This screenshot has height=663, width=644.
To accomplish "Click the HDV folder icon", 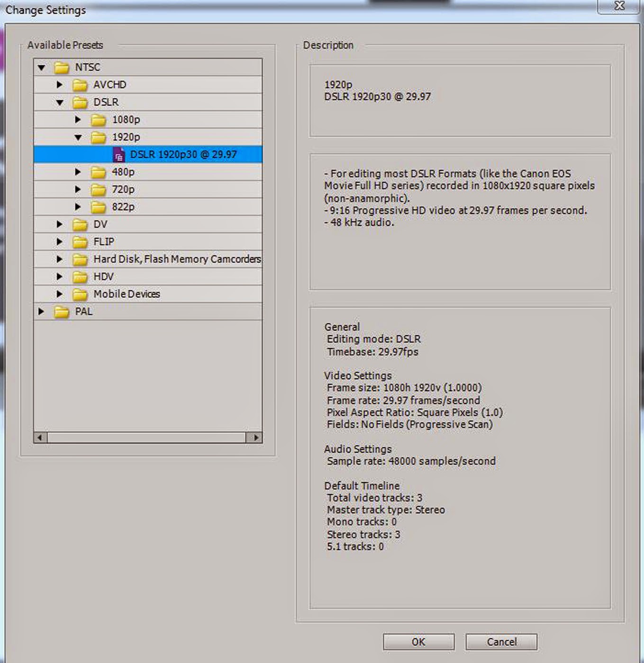I will pos(80,277).
